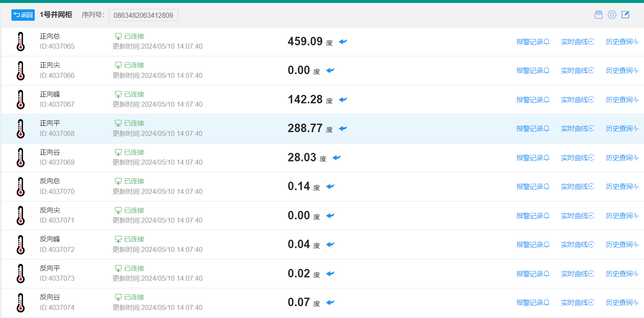Click blue arrow icon beside 0.14 value
The height and width of the screenshot is (318, 644).
(330, 186)
